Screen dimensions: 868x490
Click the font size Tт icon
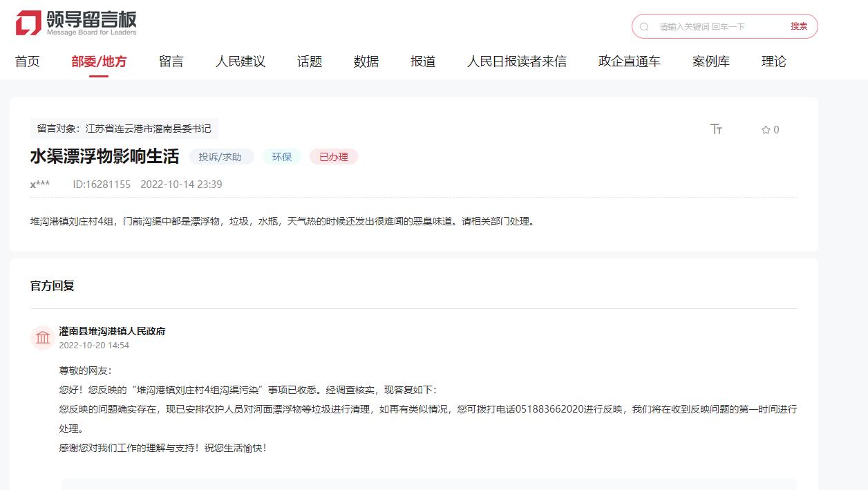(x=716, y=129)
